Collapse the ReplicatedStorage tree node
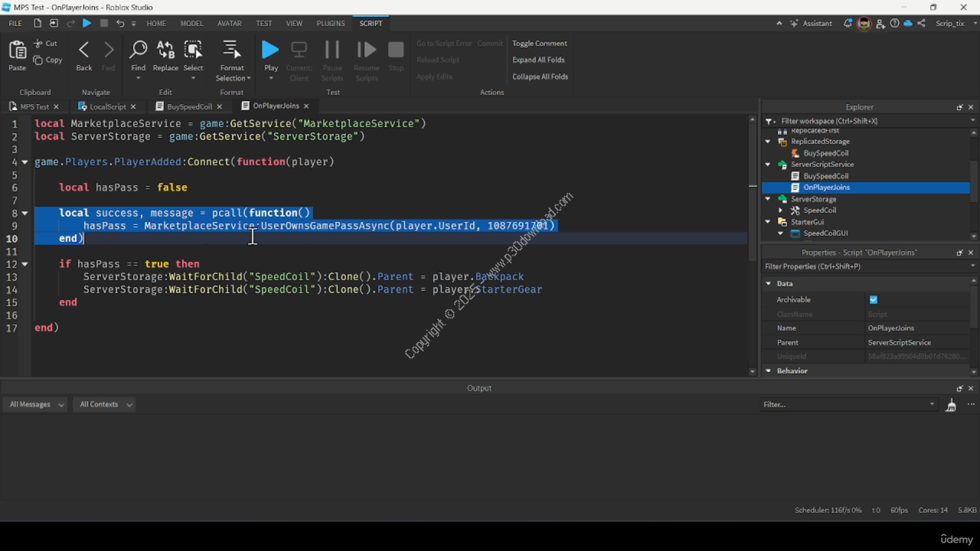This screenshot has width=980, height=551. pyautogui.click(x=769, y=142)
